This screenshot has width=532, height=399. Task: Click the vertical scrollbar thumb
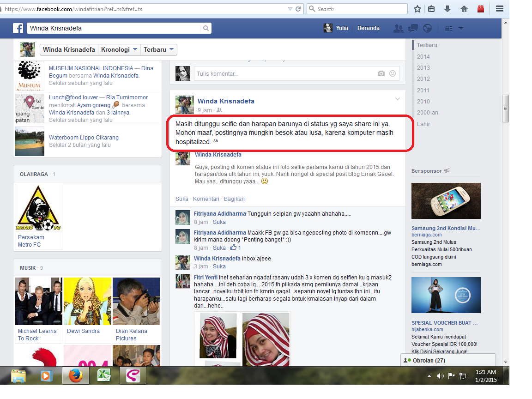(506, 108)
